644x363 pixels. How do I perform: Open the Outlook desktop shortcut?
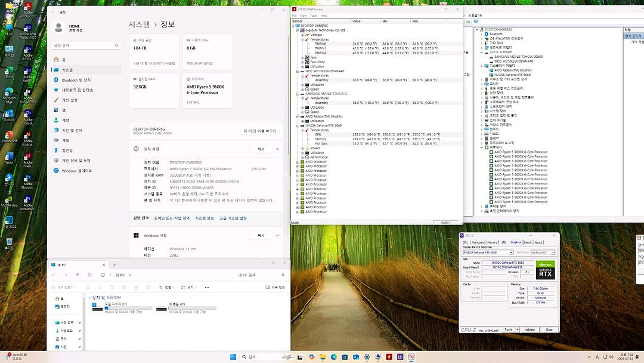(9, 116)
